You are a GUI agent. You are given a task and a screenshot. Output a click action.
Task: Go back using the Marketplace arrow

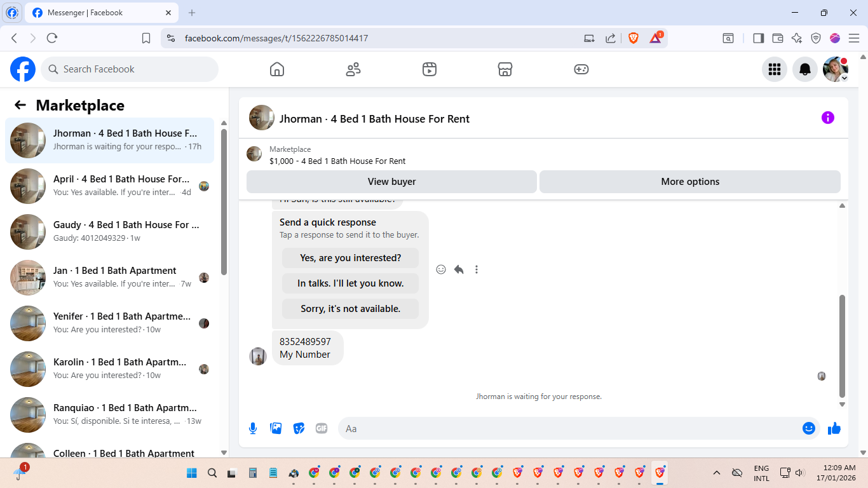pos(20,105)
